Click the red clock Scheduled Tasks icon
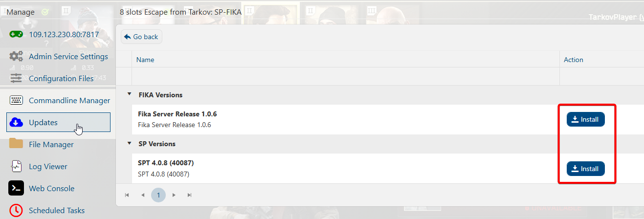 pyautogui.click(x=16, y=210)
